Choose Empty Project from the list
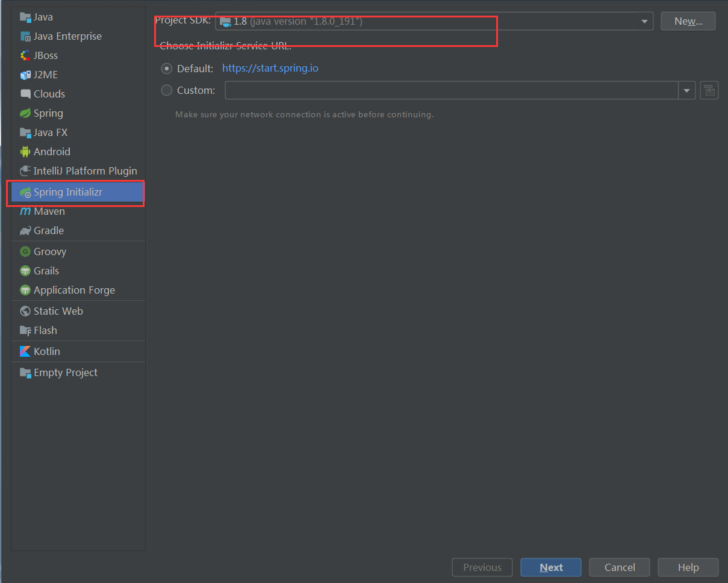 tap(65, 372)
